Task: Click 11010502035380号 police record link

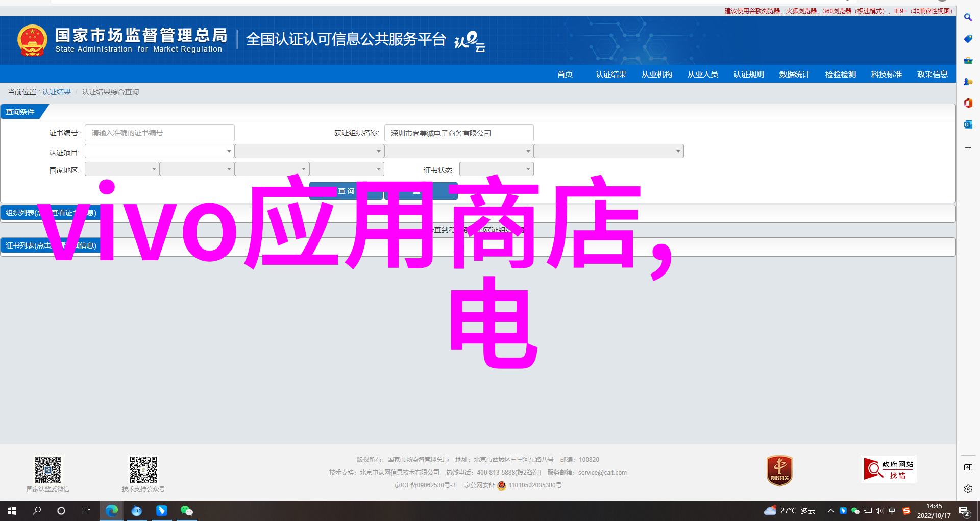Action: pyautogui.click(x=535, y=485)
